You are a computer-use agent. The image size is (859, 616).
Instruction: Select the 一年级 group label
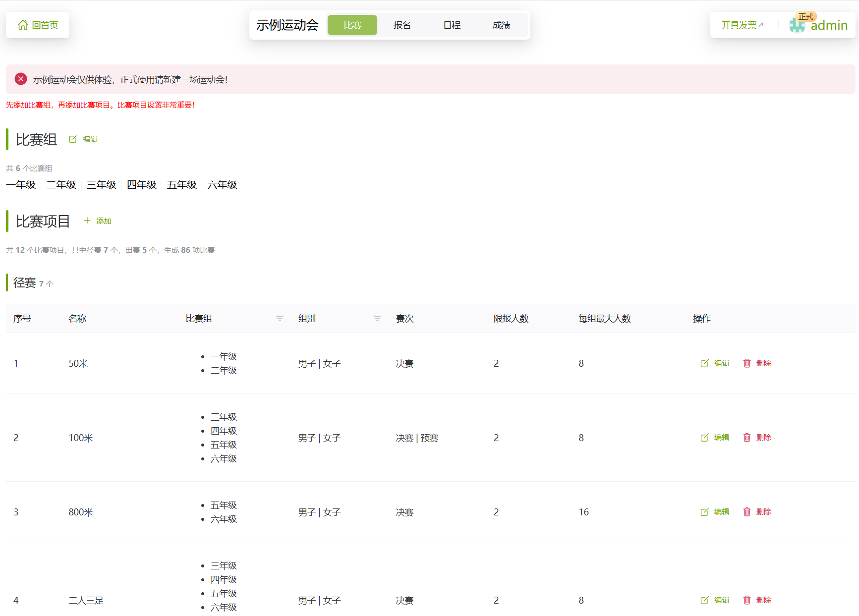tap(21, 185)
